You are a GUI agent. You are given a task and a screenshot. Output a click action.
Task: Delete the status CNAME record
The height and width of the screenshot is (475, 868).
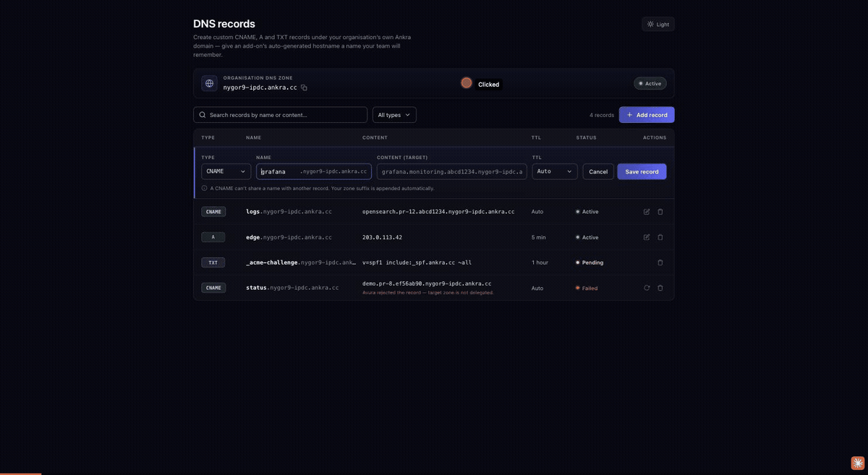pos(660,288)
